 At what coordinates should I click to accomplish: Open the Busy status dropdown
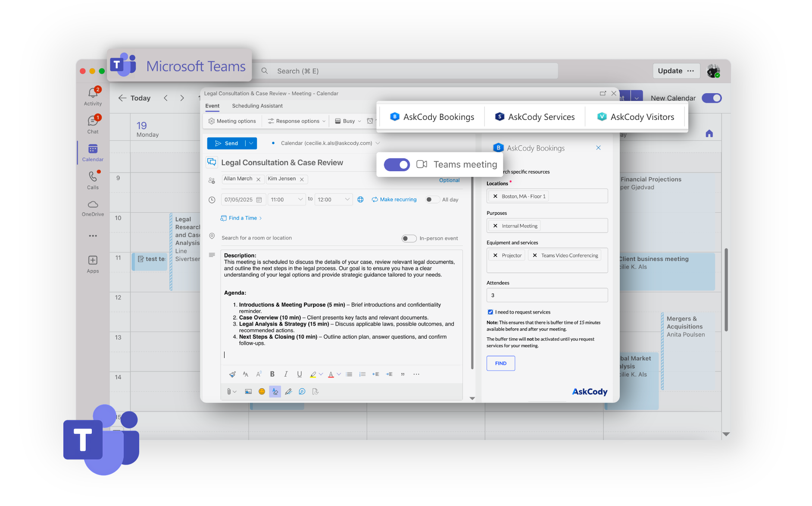tap(348, 121)
